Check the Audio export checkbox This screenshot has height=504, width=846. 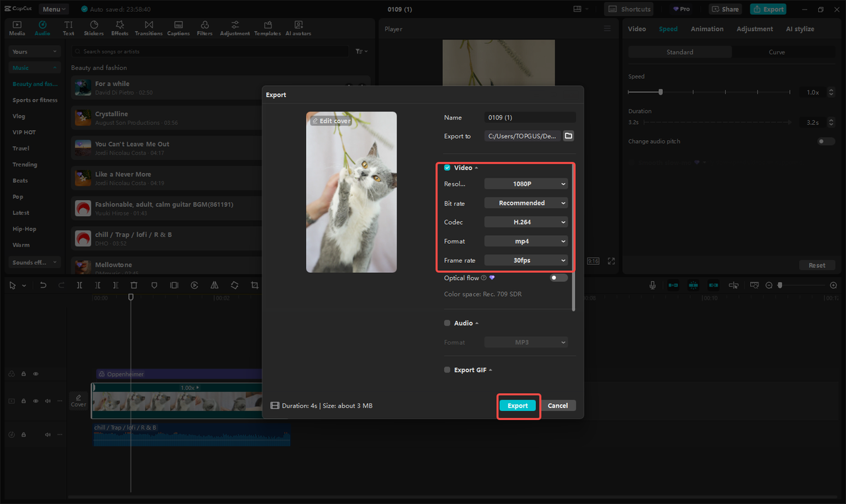447,322
